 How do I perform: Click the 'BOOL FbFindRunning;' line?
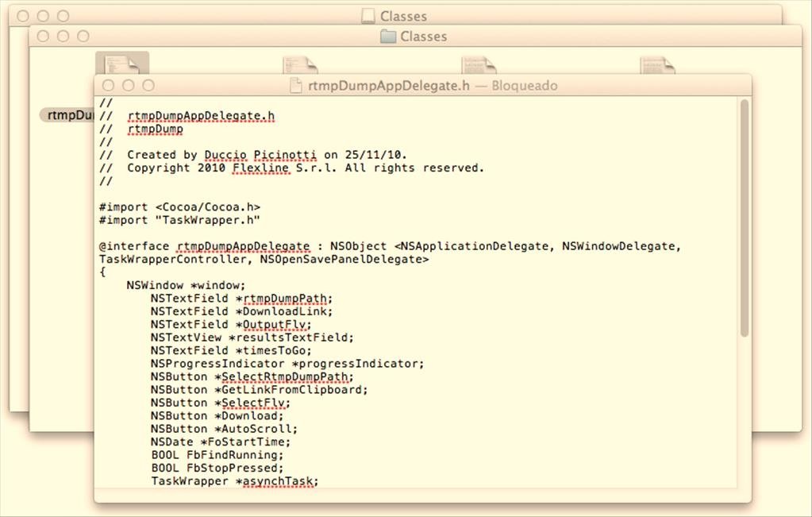[217, 455]
